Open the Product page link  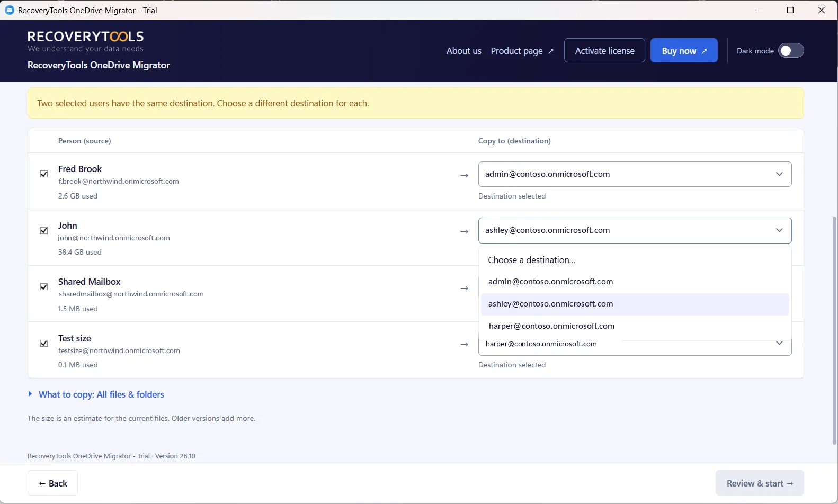tap(522, 51)
